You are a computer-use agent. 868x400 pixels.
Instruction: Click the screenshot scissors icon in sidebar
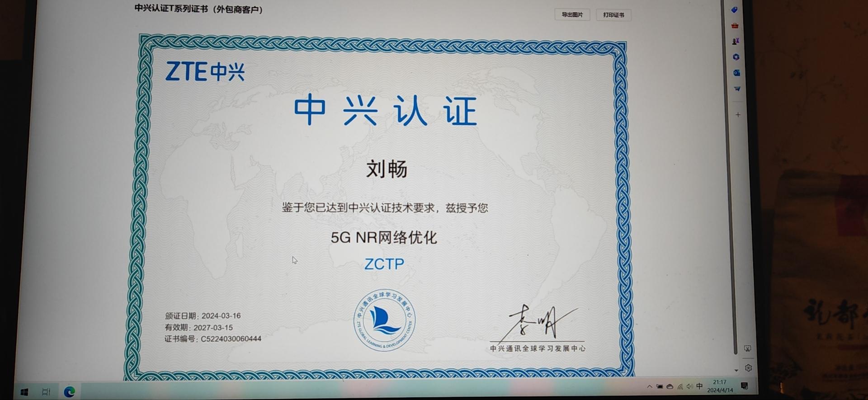point(748,348)
